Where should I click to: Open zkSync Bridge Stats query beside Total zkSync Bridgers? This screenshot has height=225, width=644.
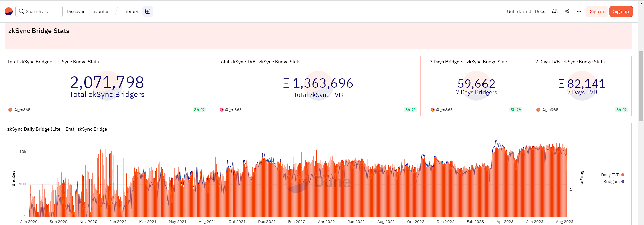78,62
